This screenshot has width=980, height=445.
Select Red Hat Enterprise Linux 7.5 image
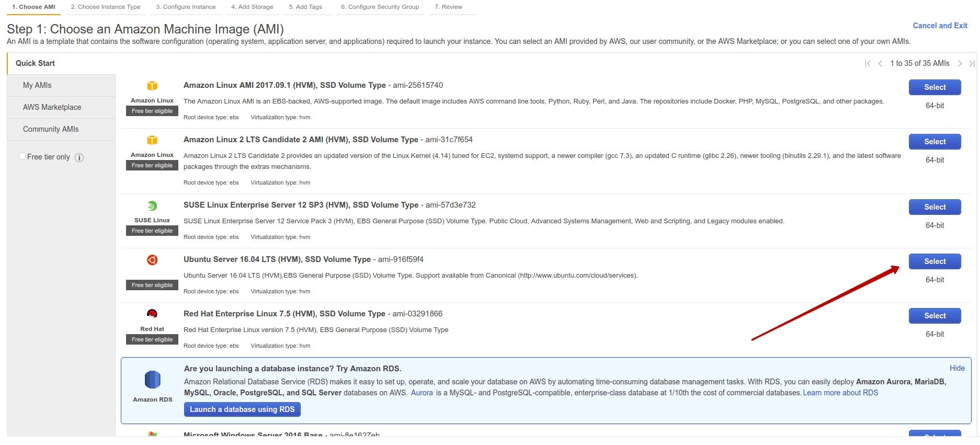(x=935, y=316)
